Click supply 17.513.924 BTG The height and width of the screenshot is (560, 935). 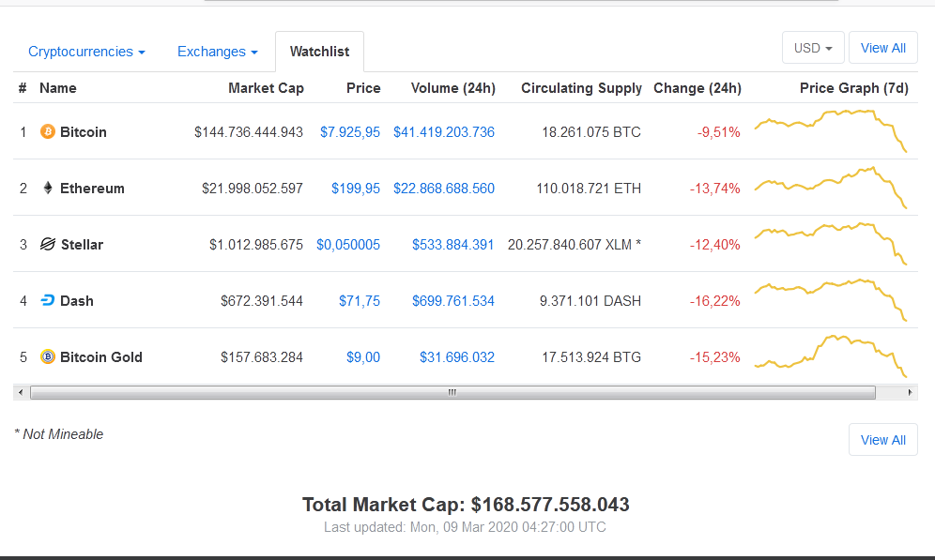point(591,357)
